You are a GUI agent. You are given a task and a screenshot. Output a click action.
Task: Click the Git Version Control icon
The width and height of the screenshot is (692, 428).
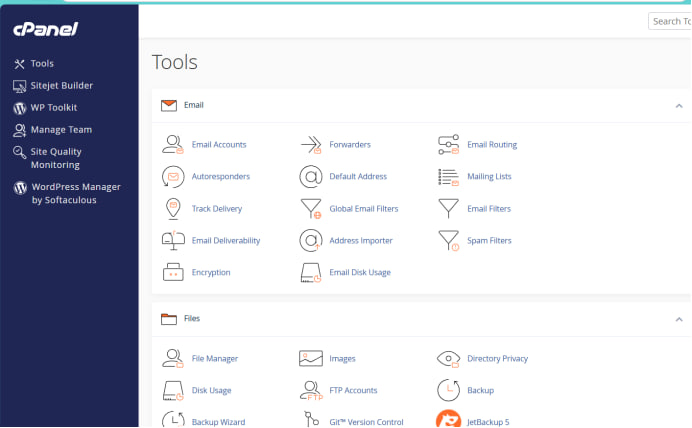(x=311, y=419)
